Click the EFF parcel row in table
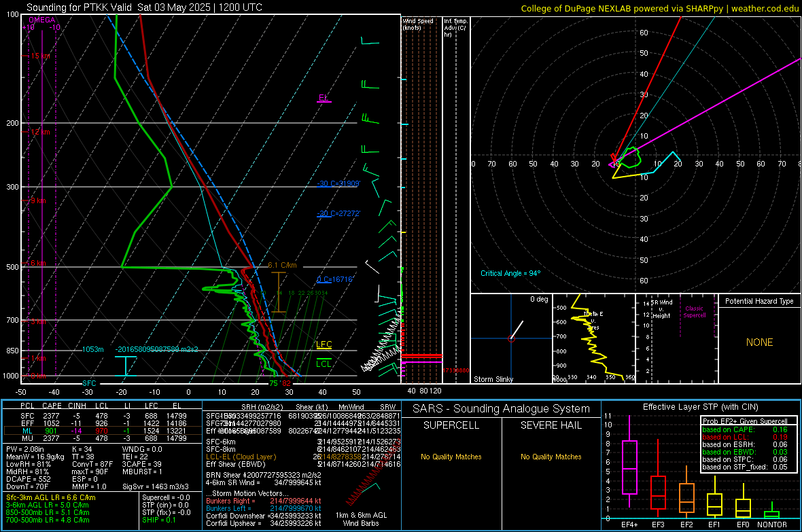The image size is (802, 532). point(103,423)
